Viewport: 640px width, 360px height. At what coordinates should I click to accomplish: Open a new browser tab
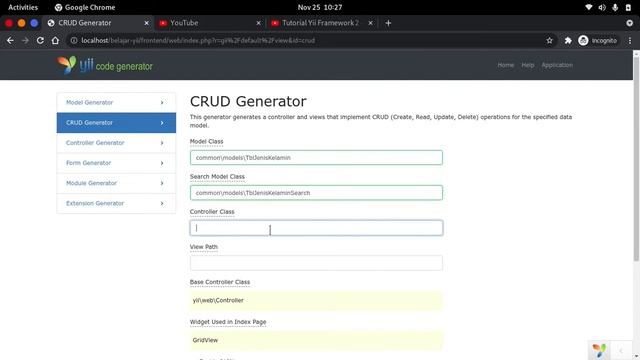388,23
